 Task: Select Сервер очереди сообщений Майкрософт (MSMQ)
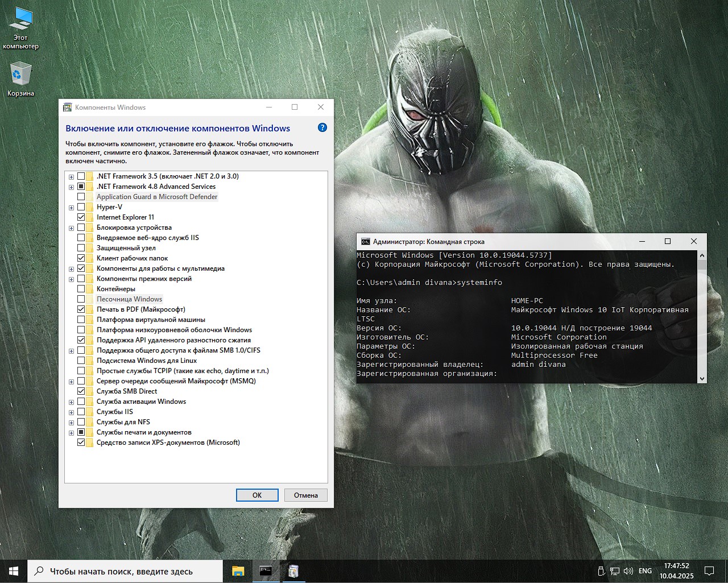176,381
